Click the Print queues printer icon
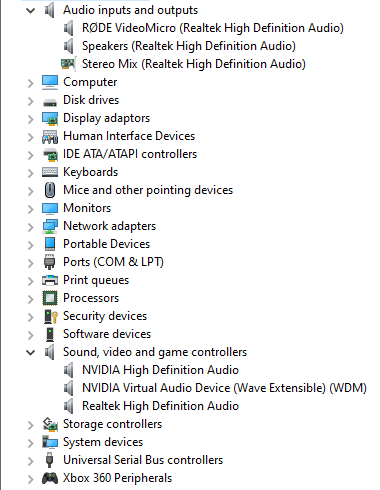This screenshot has width=380, height=490. coord(50,280)
